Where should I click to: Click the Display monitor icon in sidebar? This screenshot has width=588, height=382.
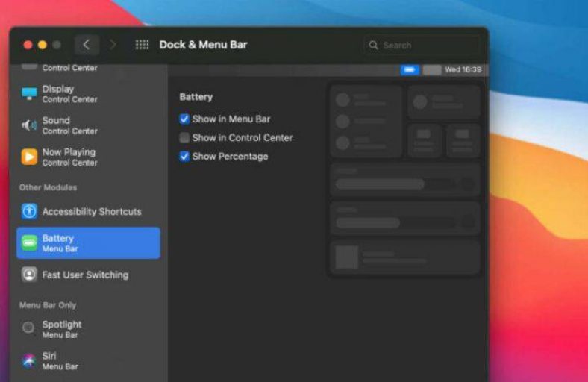coord(29,94)
